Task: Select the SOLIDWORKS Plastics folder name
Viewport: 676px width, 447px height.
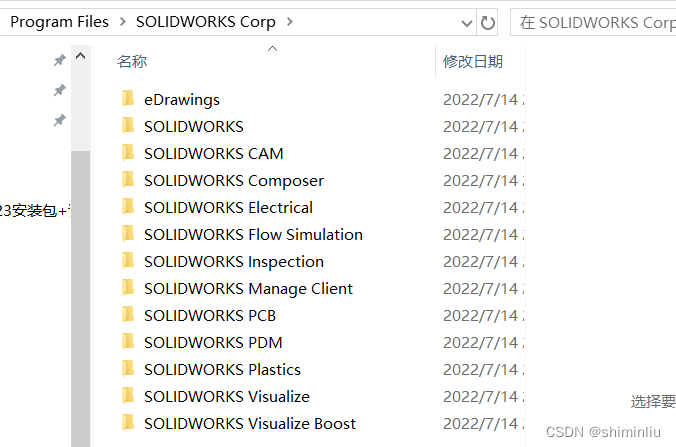Action: (222, 370)
